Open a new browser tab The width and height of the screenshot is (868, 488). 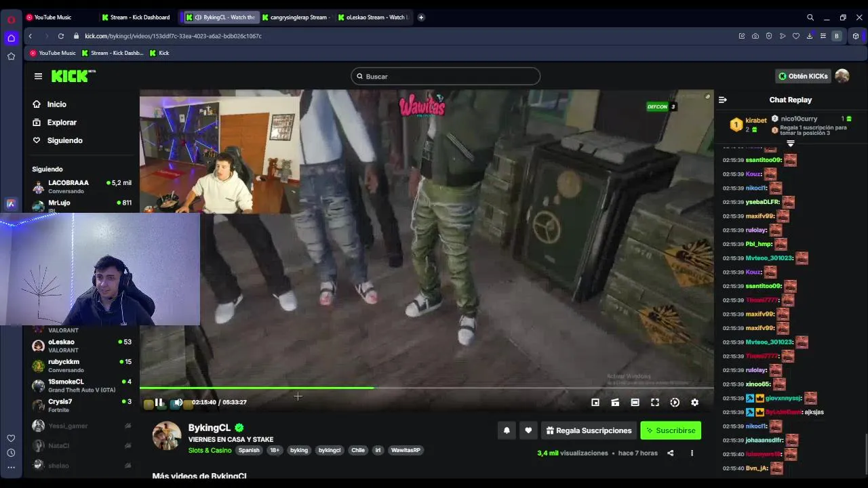pos(421,17)
